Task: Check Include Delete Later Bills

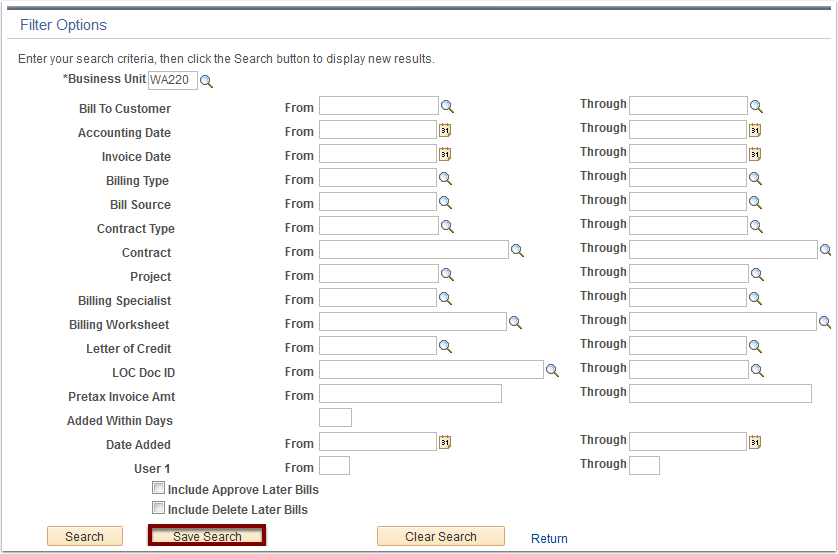Action: point(158,508)
